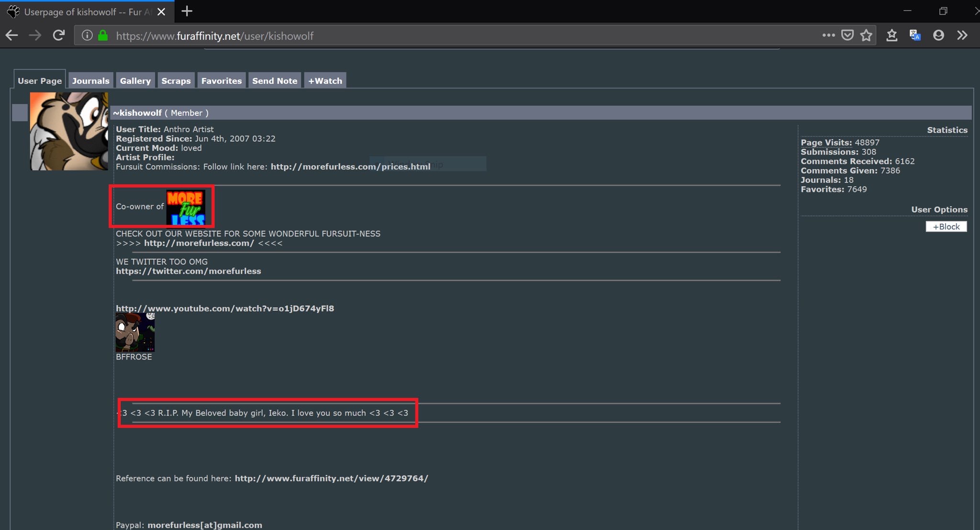Save page to Pocket icon

click(847, 35)
